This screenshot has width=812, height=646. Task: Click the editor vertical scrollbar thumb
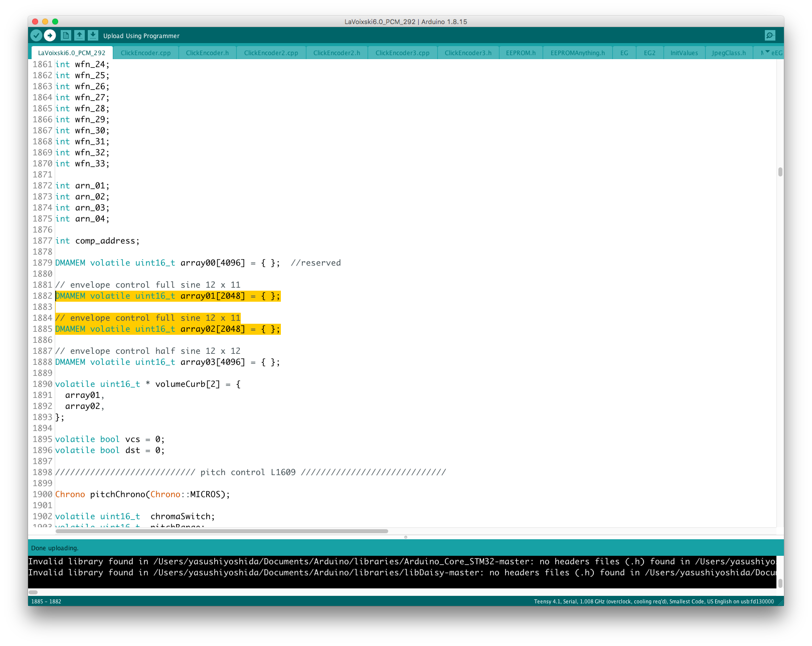tap(780, 172)
